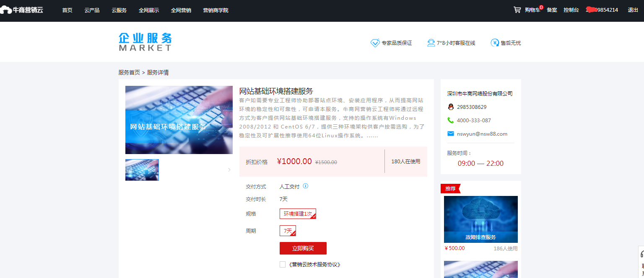This screenshot has height=278, width=644.
Task: Open 全网营销 menu item
Action: (181, 10)
